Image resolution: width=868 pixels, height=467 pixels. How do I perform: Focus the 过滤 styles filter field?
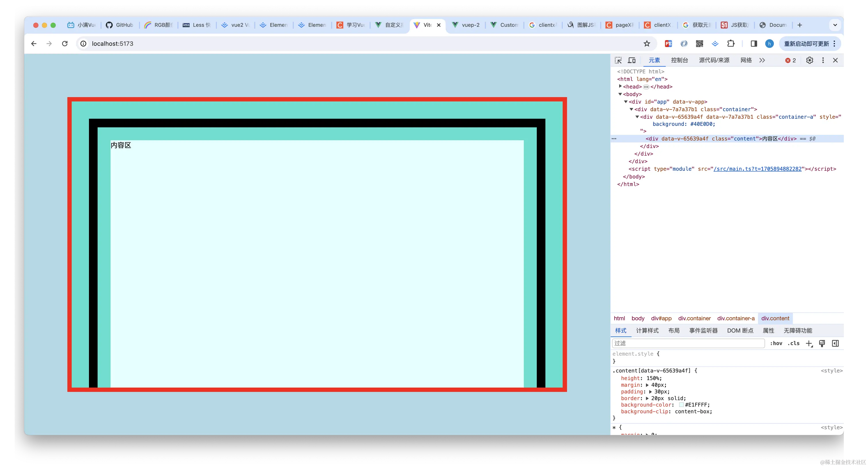click(688, 343)
